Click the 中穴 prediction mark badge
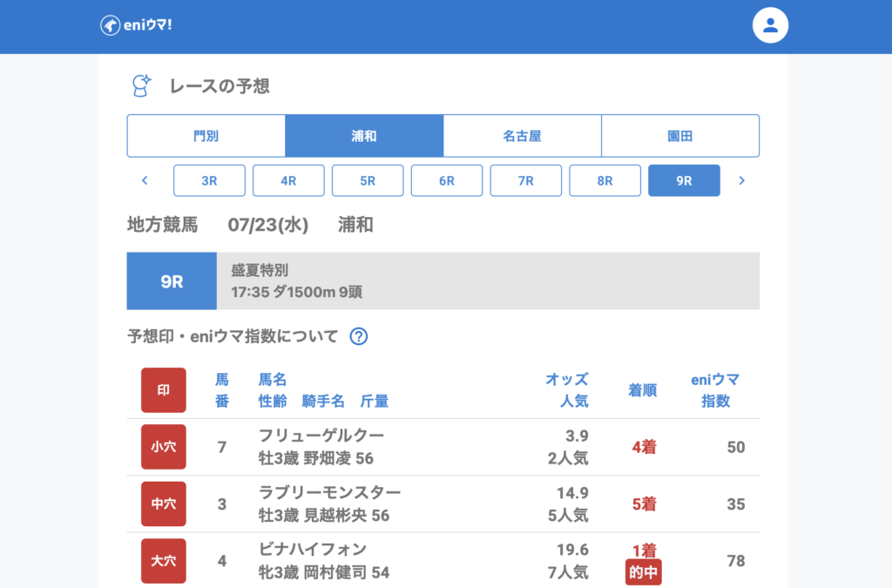This screenshot has height=588, width=892. 164,504
